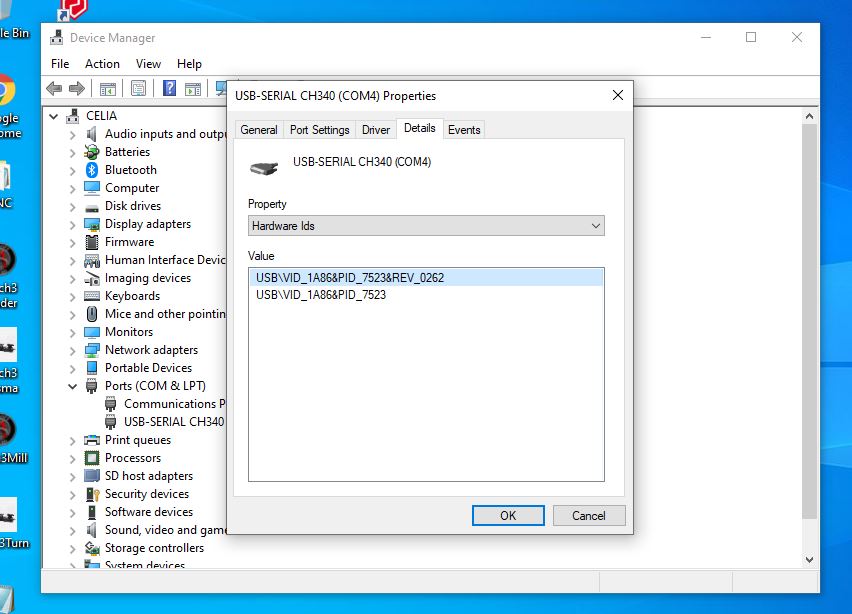Screen dimensions: 852x614
Task: Select the Display adapters icon
Action: (92, 224)
